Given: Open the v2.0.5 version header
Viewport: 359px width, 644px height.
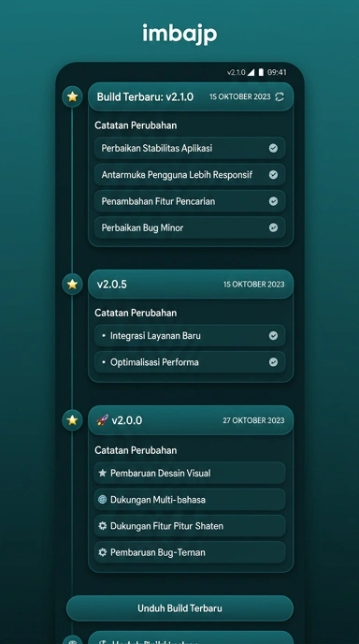Looking at the screenshot, I should 191,284.
